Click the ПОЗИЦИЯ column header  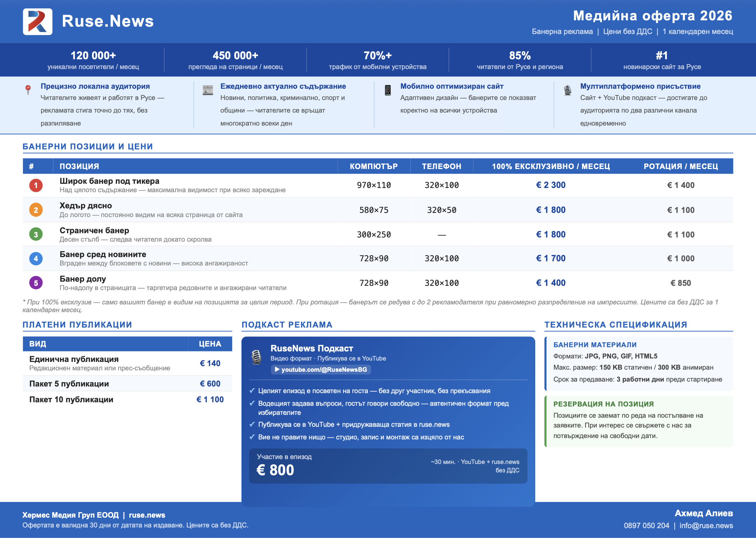coord(79,166)
